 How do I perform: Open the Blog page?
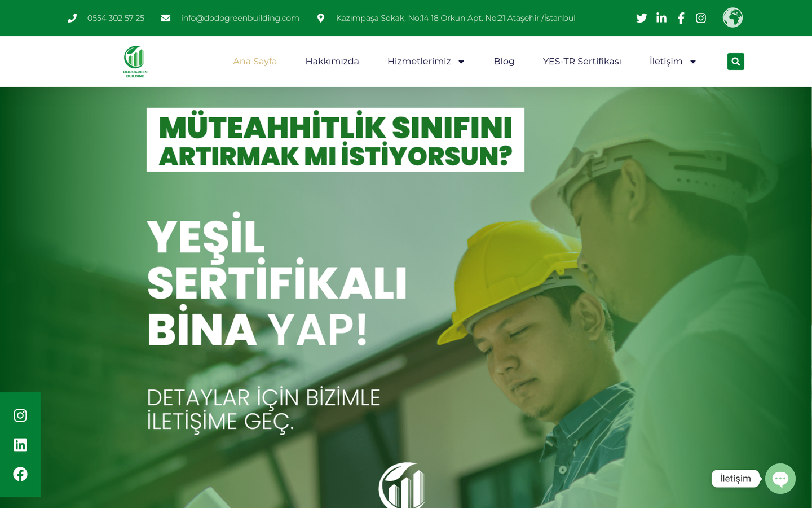coord(504,61)
